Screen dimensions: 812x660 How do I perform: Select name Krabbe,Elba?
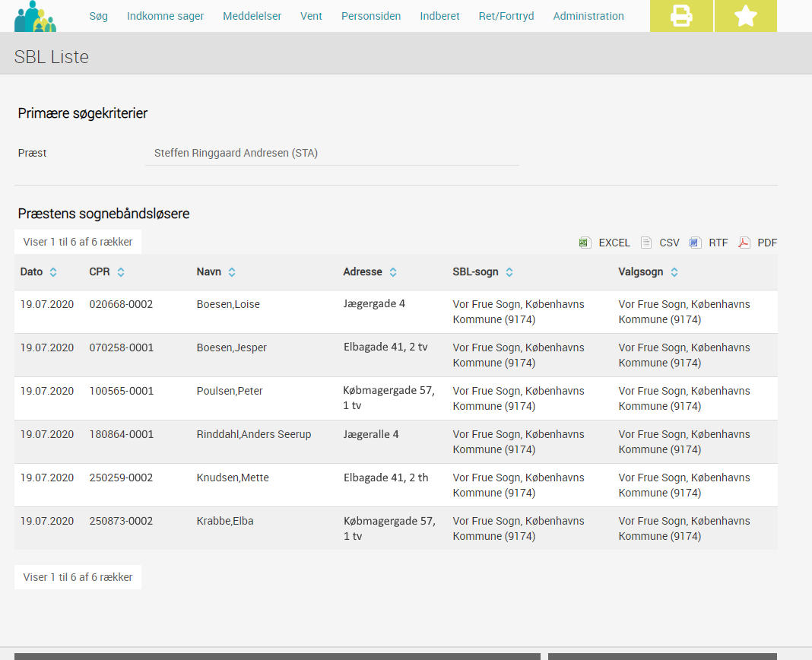[x=225, y=521]
